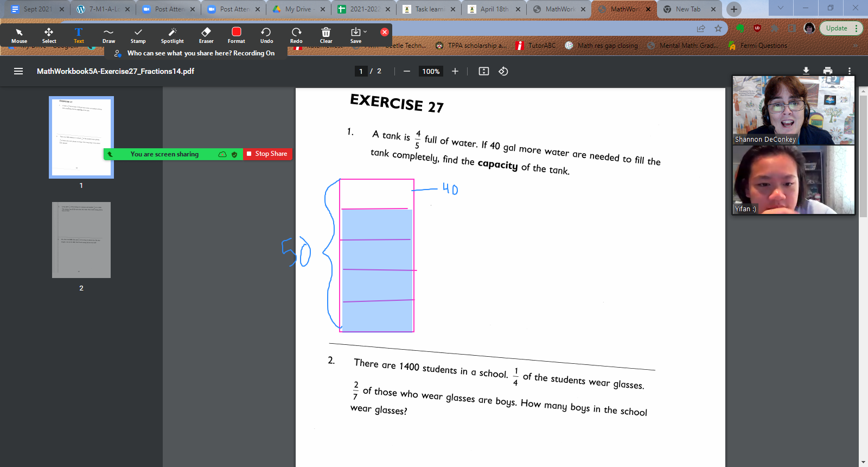
Task: Switch to the April 18th tab
Action: pyautogui.click(x=494, y=9)
